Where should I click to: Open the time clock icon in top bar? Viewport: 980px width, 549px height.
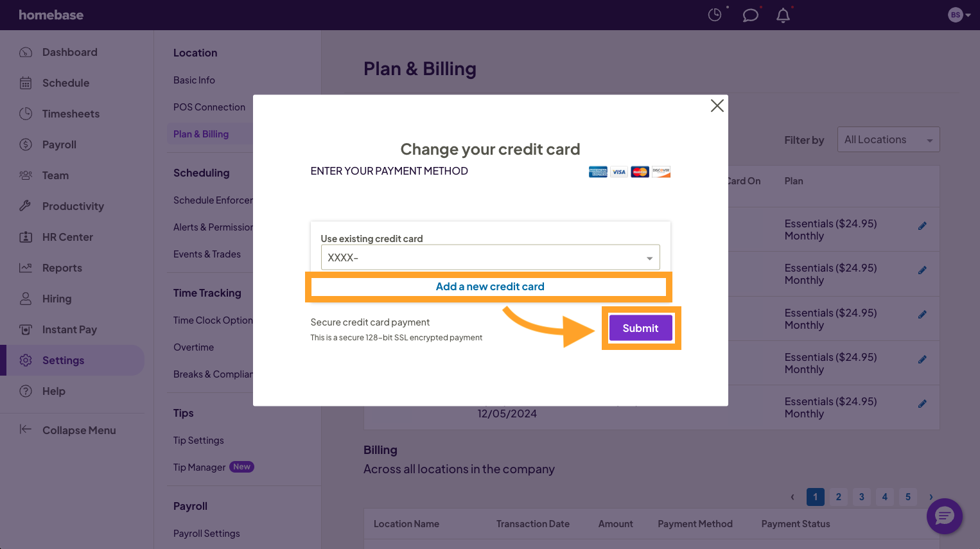tap(715, 15)
